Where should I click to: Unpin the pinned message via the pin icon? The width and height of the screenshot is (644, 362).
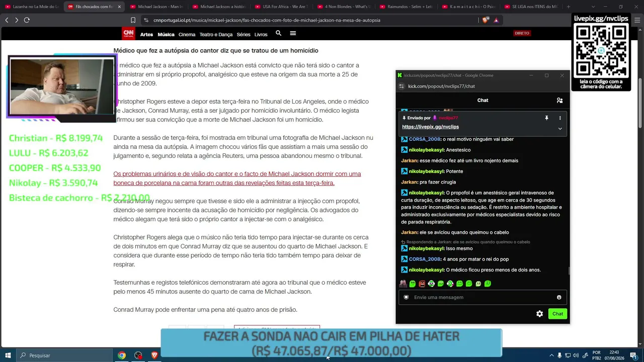point(546,118)
